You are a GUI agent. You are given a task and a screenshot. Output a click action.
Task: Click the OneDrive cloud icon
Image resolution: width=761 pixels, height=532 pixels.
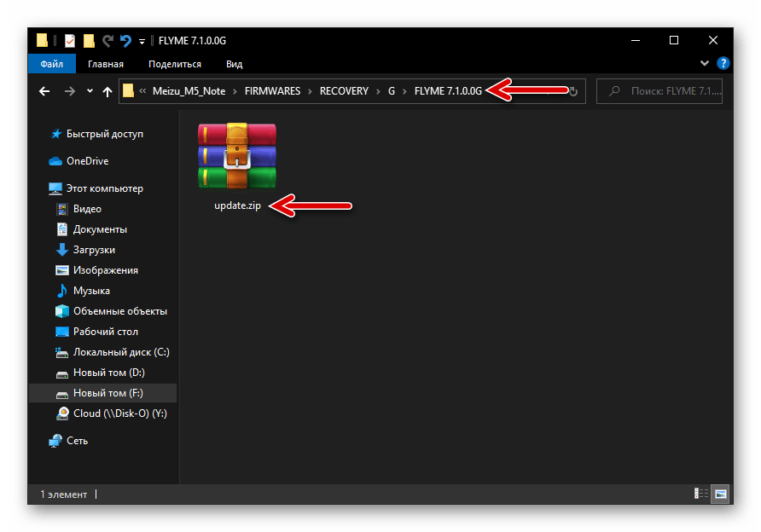pyautogui.click(x=55, y=161)
